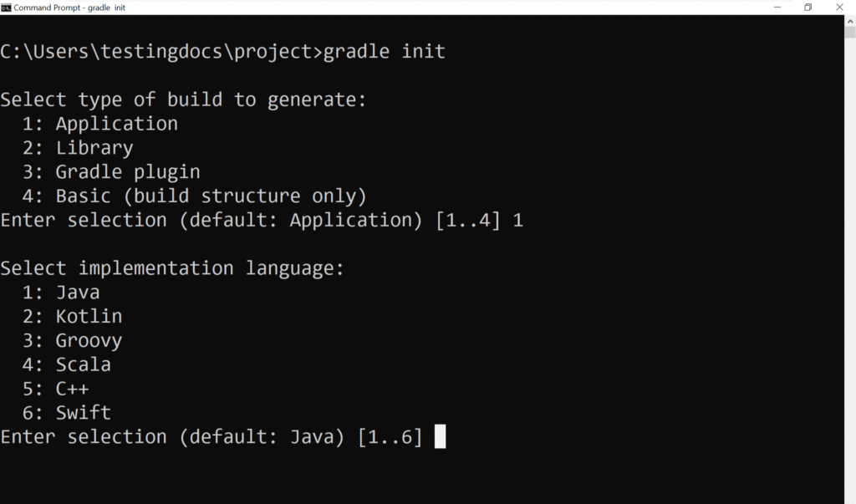856x504 pixels.
Task: Click the typed selection '1' after Application prompt
Action: [521, 219]
